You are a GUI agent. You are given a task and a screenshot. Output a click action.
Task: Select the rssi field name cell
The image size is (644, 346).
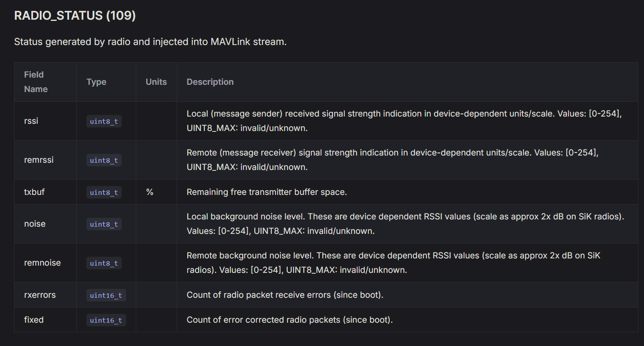pyautogui.click(x=31, y=121)
